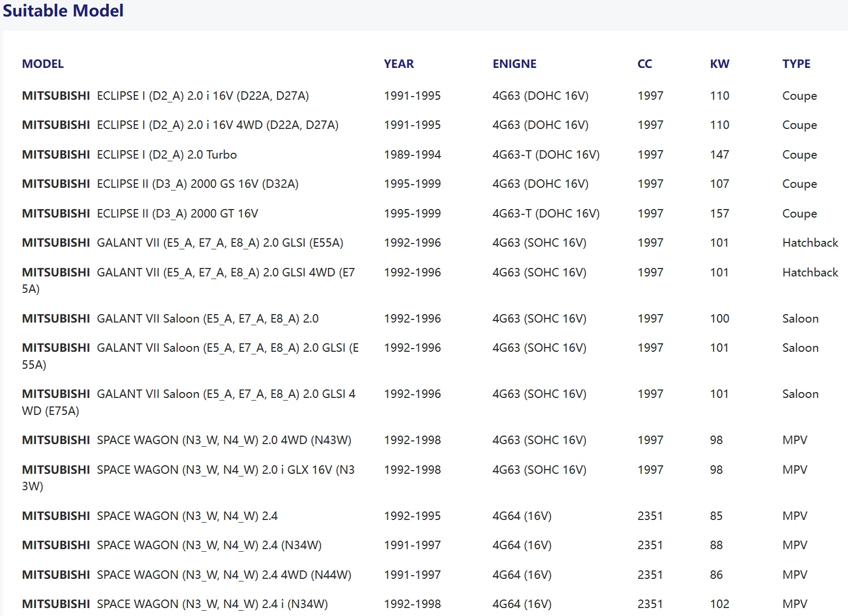Click KW value '86'

point(716,575)
